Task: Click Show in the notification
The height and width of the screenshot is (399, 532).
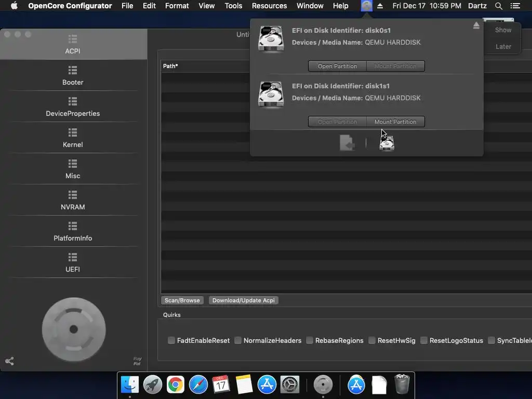Action: point(503,30)
